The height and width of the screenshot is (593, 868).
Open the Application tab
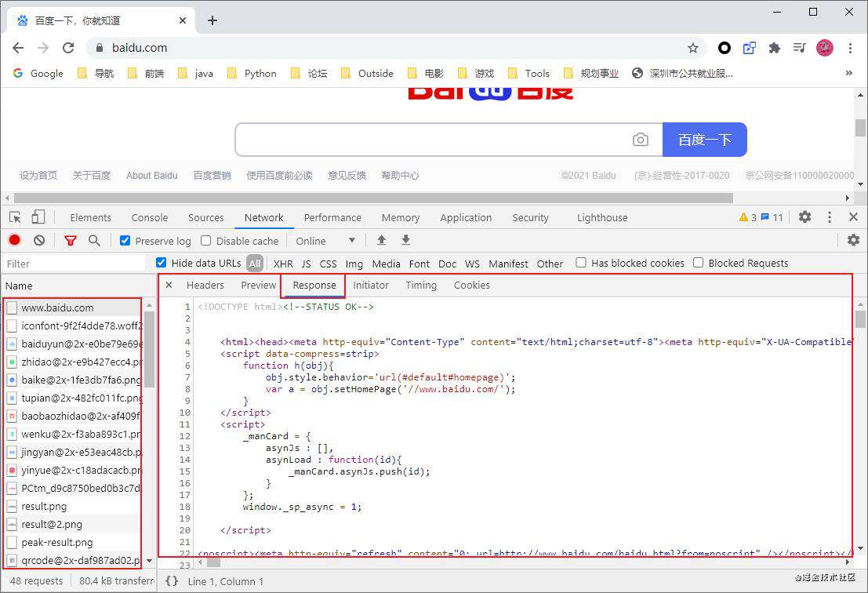(x=466, y=217)
